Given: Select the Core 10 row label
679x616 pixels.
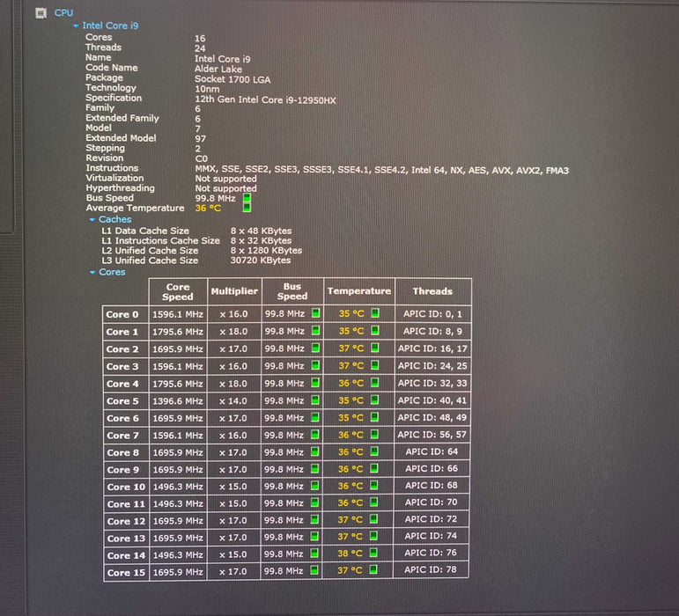Looking at the screenshot, I should click(x=126, y=487).
